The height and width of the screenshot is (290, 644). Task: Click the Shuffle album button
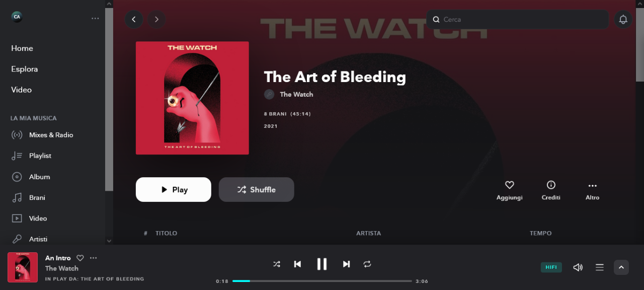click(x=257, y=189)
